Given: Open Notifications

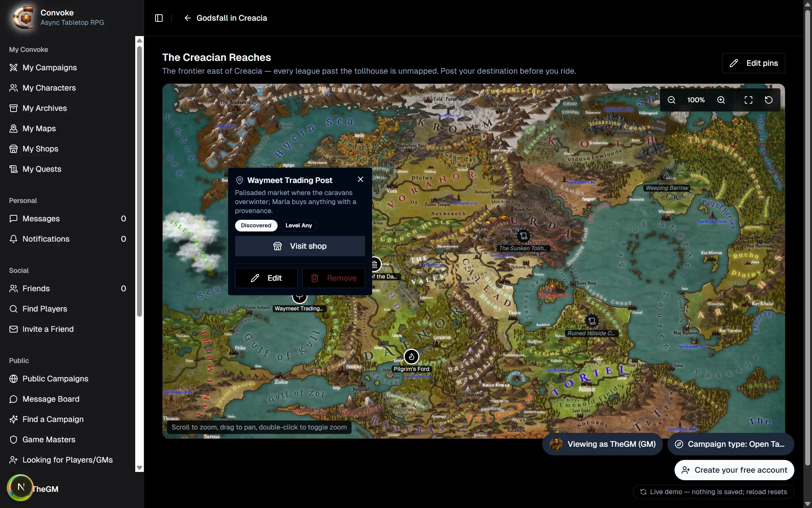Looking at the screenshot, I should coord(68,239).
